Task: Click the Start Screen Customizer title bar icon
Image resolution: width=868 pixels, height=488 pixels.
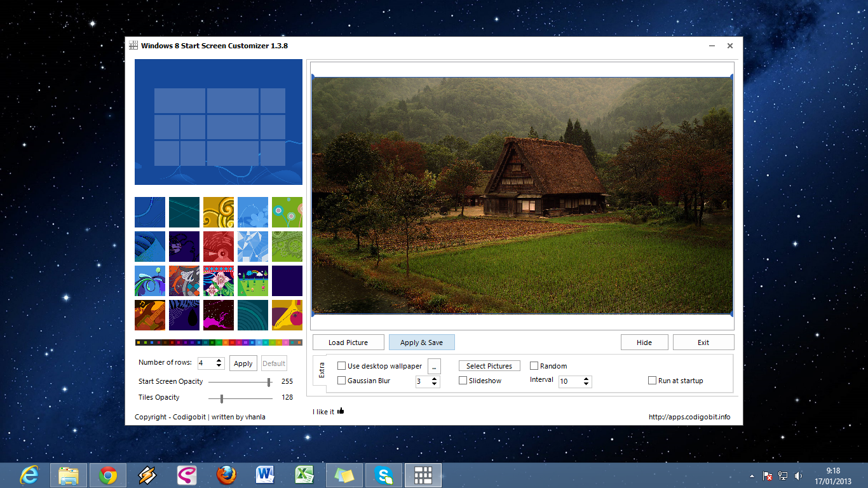Action: click(133, 45)
